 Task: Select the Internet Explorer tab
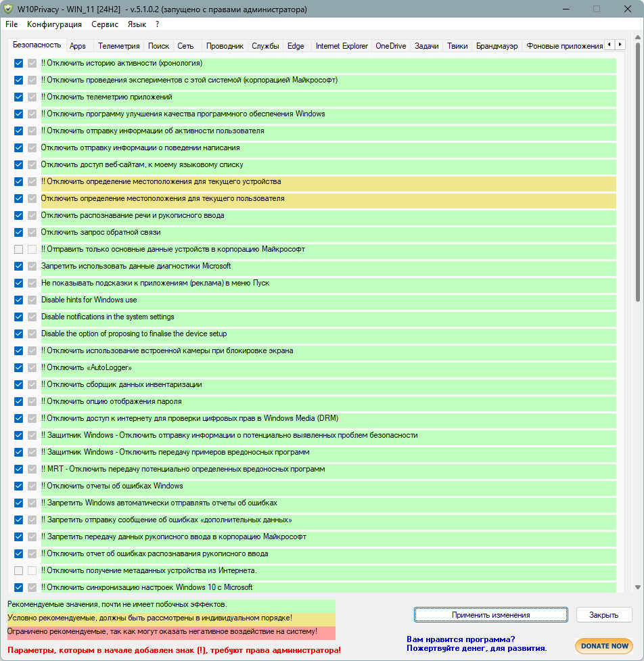(x=342, y=46)
